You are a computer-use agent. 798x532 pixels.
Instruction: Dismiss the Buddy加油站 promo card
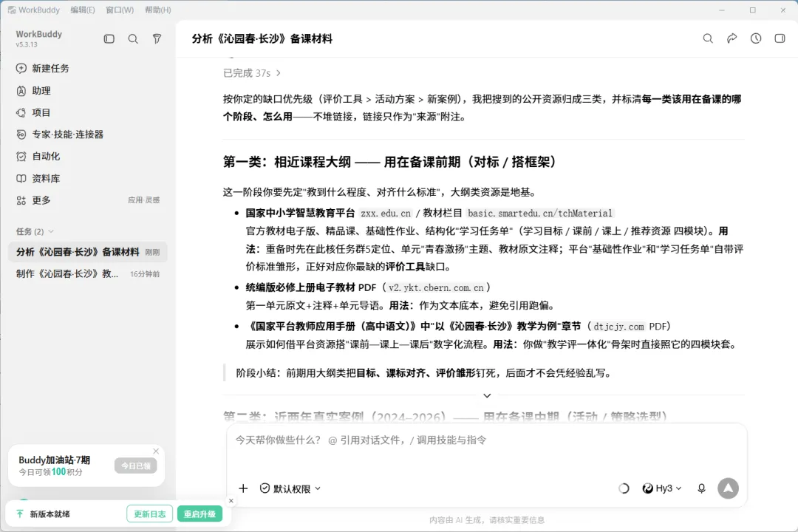[156, 451]
